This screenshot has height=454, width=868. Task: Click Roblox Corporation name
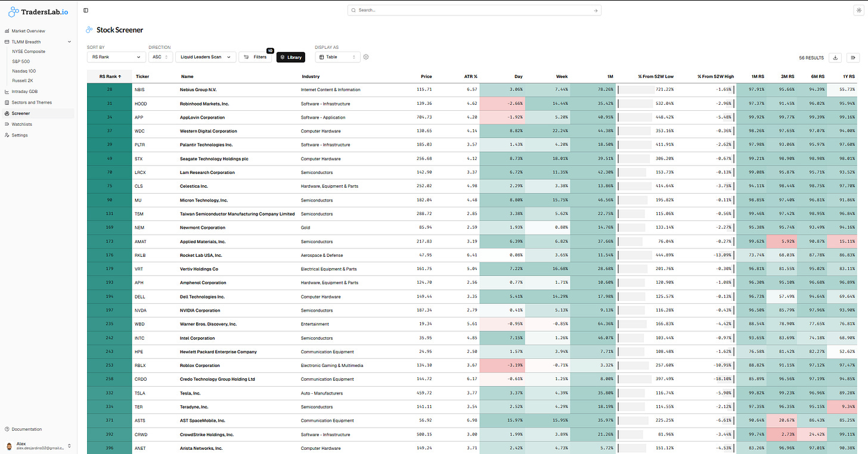click(x=200, y=365)
